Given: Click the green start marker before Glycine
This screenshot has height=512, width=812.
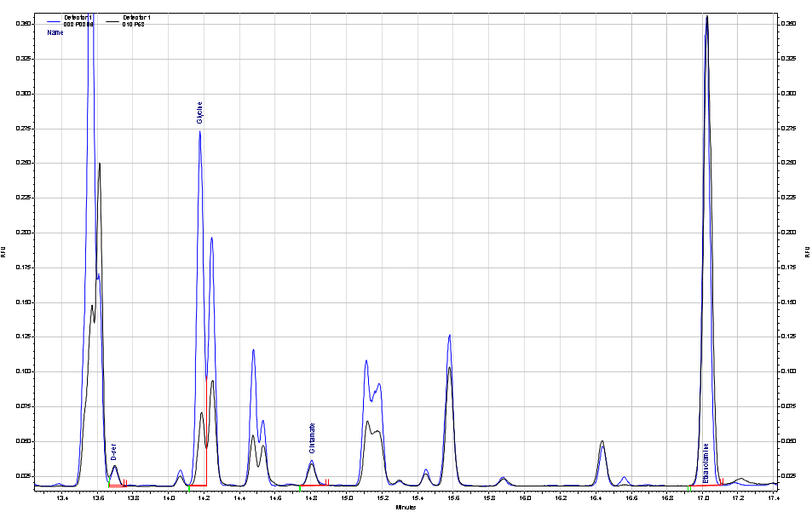Looking at the screenshot, I should (189, 488).
